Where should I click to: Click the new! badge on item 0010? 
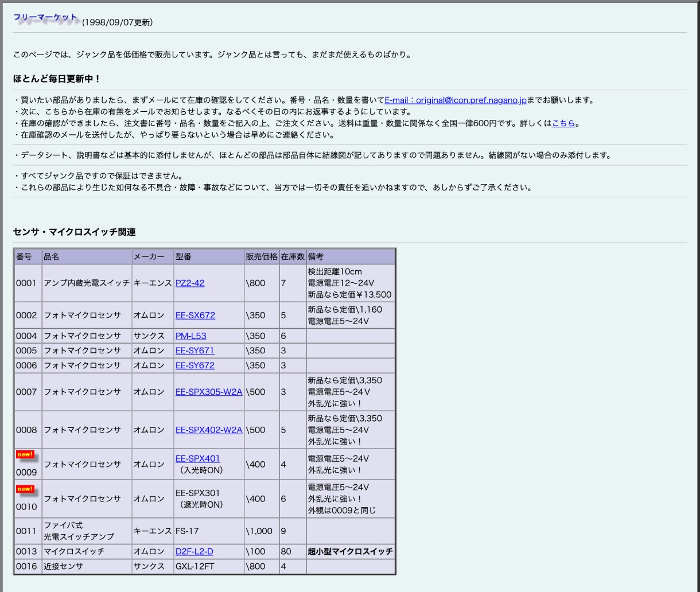tap(25, 489)
